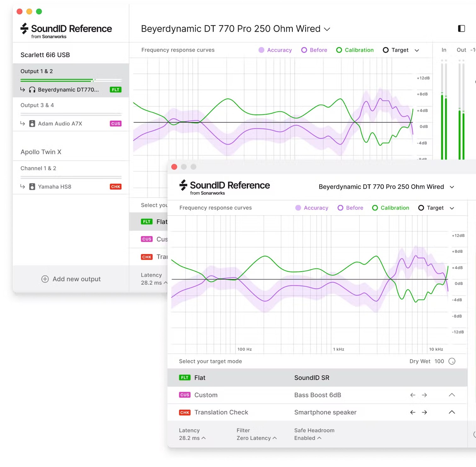The height and width of the screenshot is (467, 476).
Task: Click Dry Wet value 100
Action: pos(439,361)
